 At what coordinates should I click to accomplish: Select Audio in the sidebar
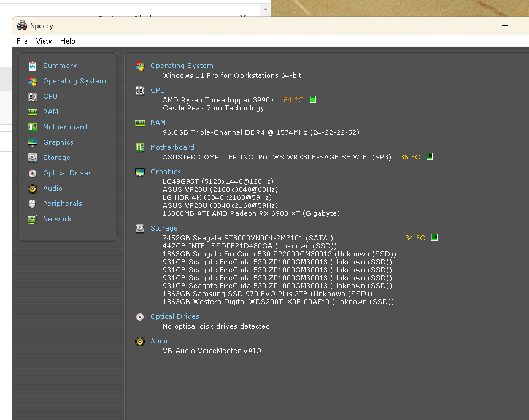(53, 188)
